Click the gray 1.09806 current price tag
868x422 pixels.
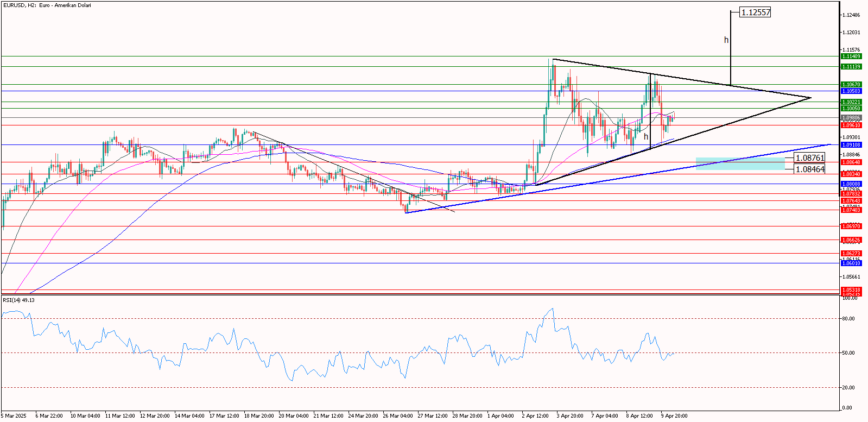coord(851,118)
